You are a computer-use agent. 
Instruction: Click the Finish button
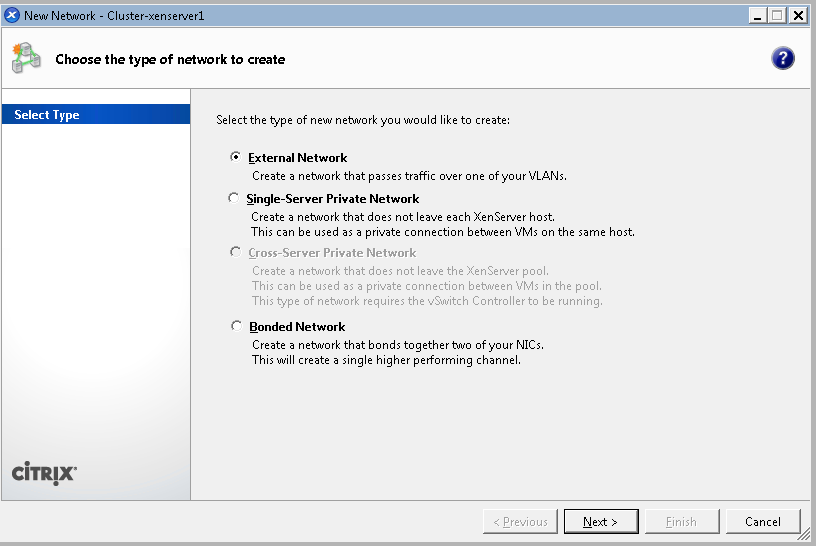(x=681, y=521)
